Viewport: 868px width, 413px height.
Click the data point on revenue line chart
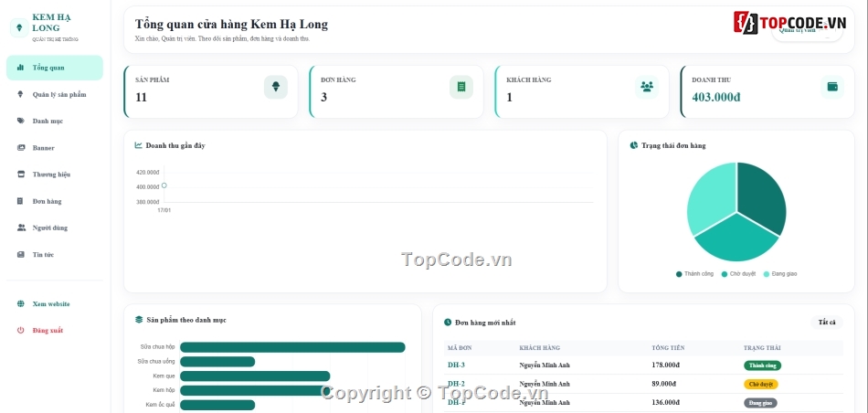tap(164, 185)
